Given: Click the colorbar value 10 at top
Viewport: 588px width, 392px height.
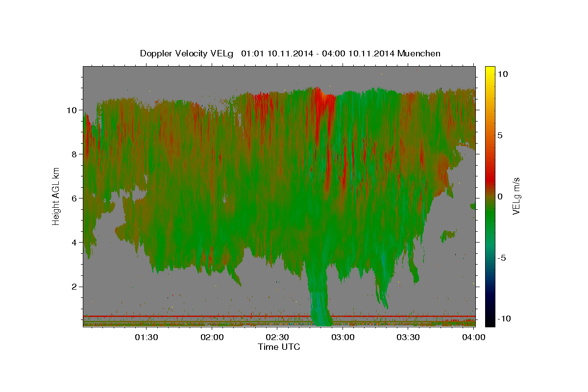Looking at the screenshot, I should tap(503, 73).
